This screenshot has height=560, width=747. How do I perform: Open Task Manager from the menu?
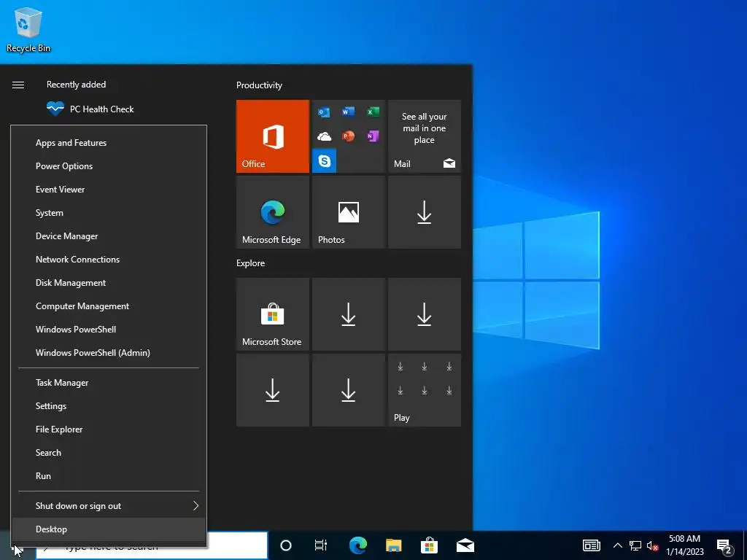point(109,383)
